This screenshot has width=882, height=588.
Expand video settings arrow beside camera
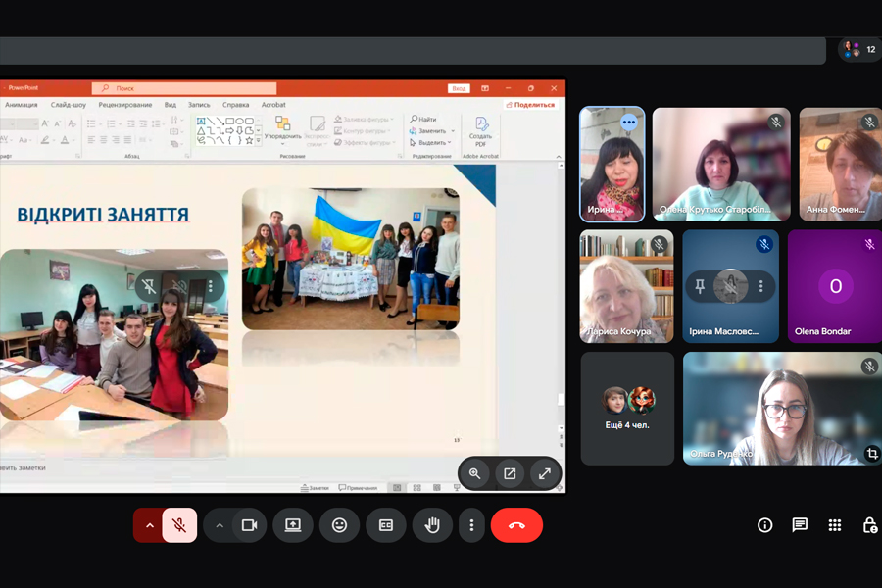click(220, 525)
